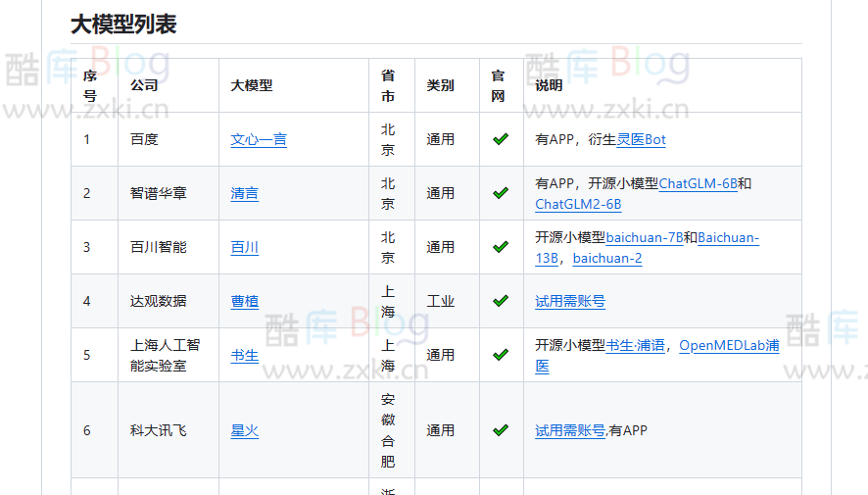
Task: Select the 上海人工智能实验室 company cell
Action: click(x=169, y=355)
